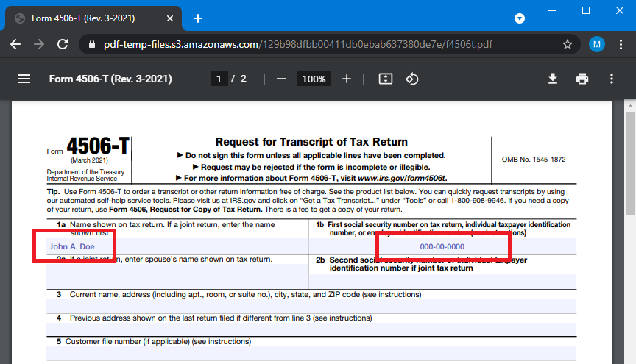Click the browser forward arrow
This screenshot has height=364, width=636.
point(39,44)
